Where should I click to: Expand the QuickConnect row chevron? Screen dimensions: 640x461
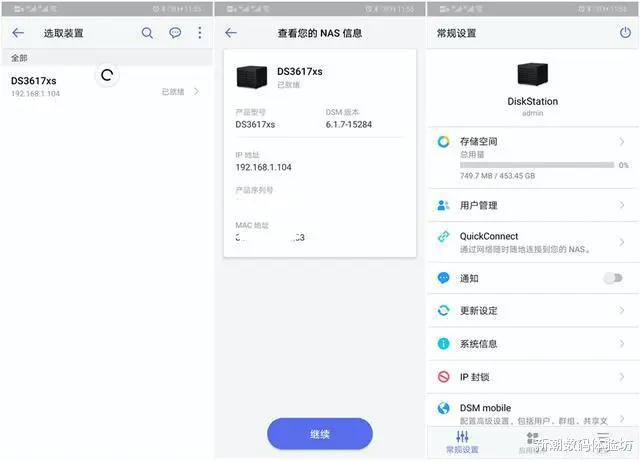tap(622, 243)
